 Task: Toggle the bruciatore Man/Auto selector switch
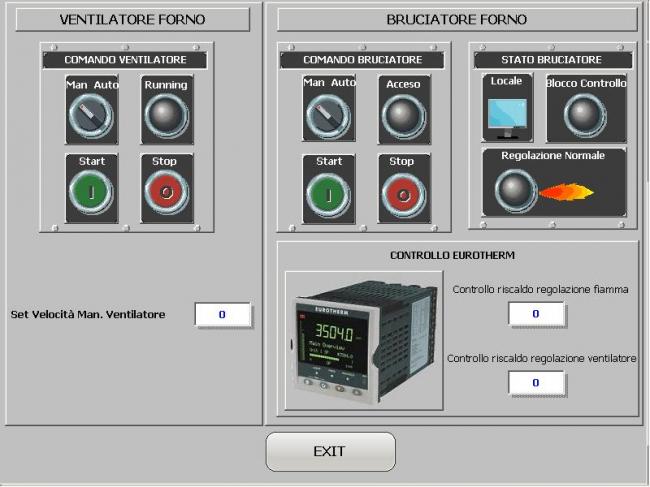tap(329, 116)
